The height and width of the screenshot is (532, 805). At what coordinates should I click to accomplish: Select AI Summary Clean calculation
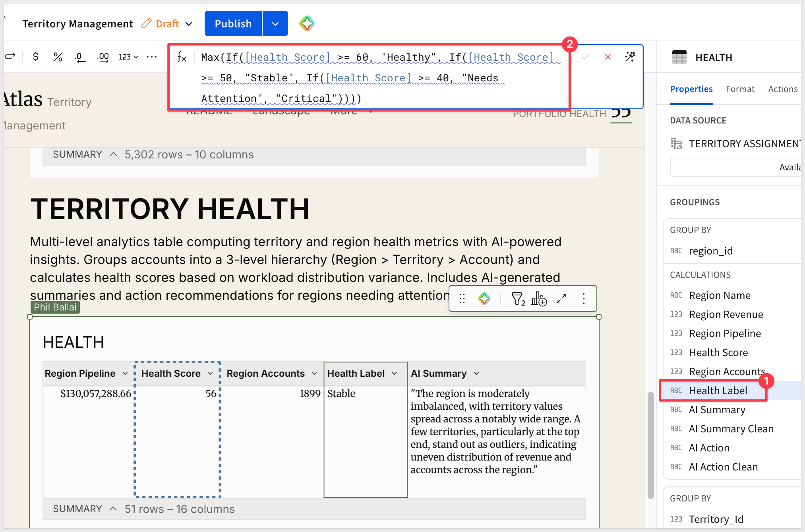click(731, 429)
